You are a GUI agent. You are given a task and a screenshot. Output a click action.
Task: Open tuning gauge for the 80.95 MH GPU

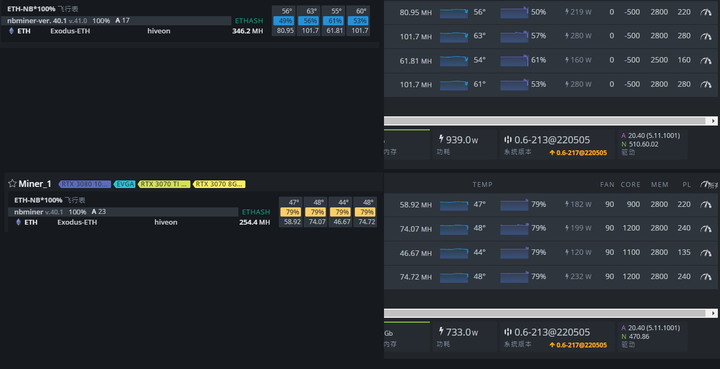[x=706, y=12]
